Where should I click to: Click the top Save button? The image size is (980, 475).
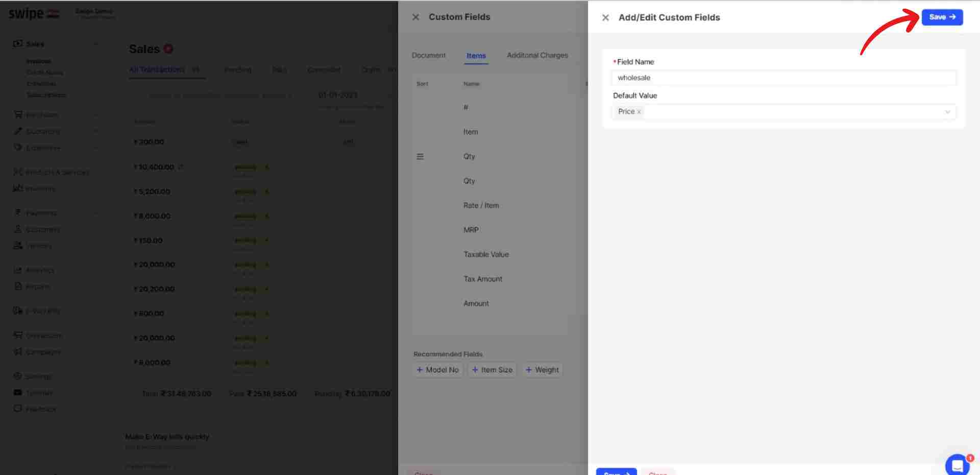point(942,17)
